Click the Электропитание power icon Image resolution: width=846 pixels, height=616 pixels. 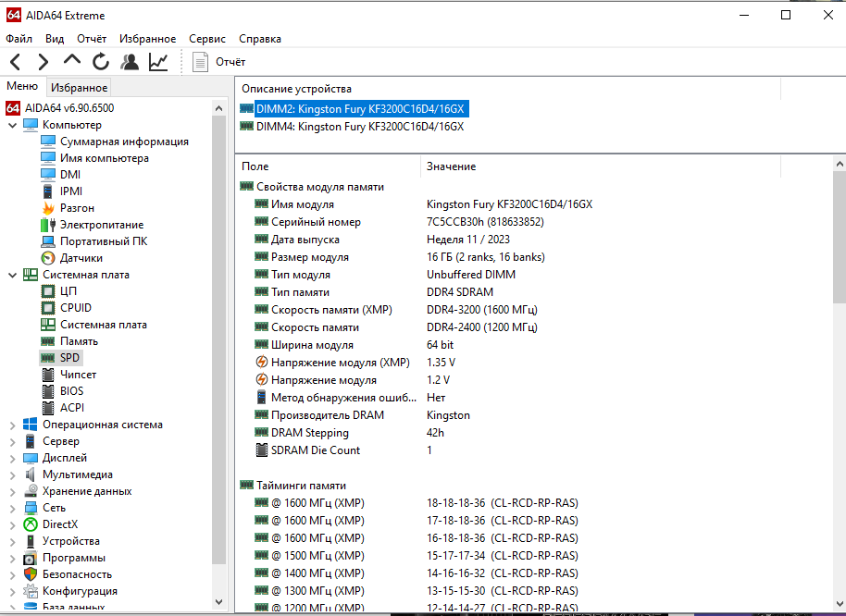point(48,225)
